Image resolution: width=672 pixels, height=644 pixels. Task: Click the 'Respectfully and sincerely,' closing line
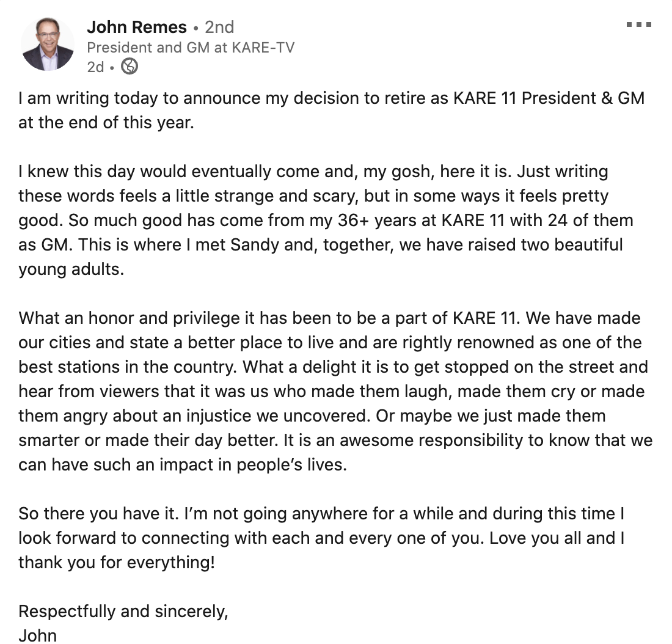pyautogui.click(x=123, y=612)
